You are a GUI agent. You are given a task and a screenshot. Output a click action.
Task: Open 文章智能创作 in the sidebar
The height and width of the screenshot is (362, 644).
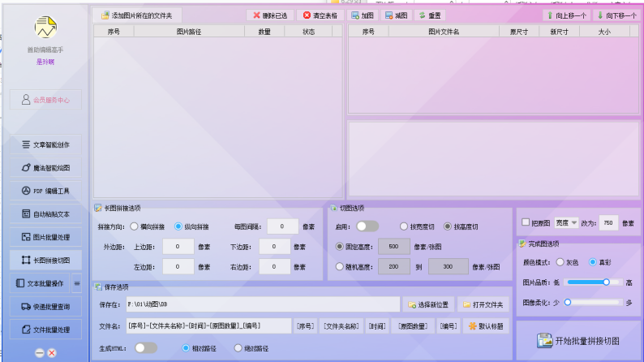pyautogui.click(x=45, y=144)
